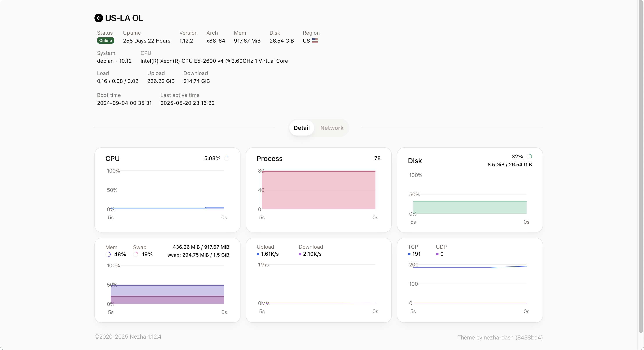Click the US flag icon under Region

315,40
